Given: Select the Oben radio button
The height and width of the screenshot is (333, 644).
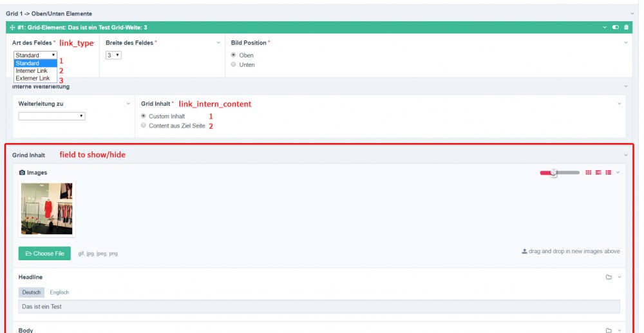Looking at the screenshot, I should 234,55.
